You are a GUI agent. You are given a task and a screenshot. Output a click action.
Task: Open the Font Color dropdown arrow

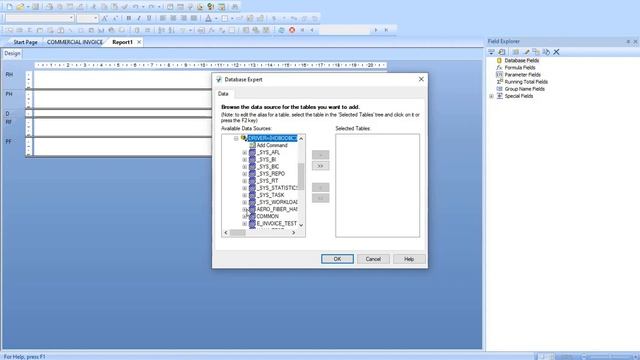pyautogui.click(x=216, y=18)
